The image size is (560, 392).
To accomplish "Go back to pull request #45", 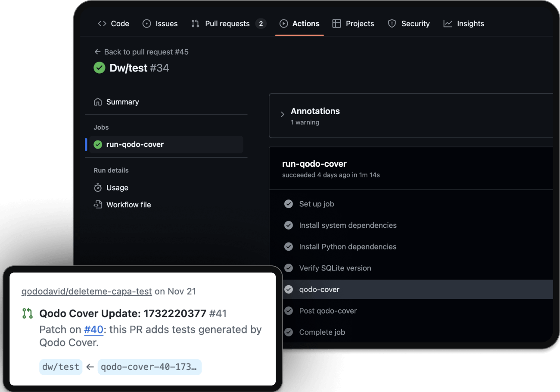I will 141,52.
